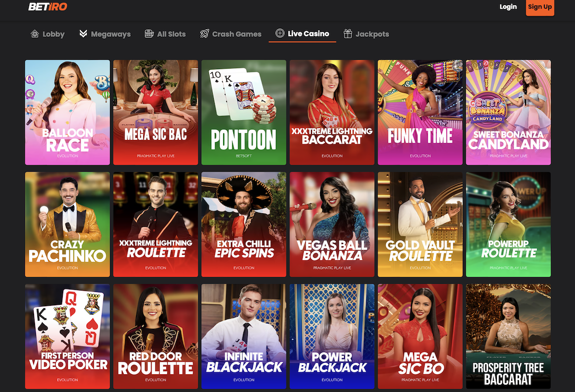Open the Balloon Race game tile

pyautogui.click(x=68, y=112)
